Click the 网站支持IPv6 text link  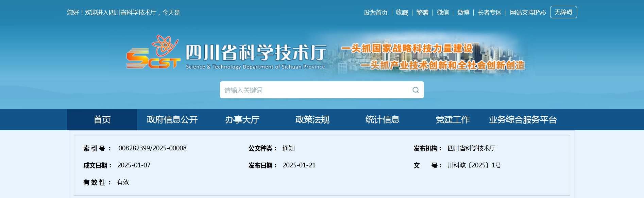(x=527, y=13)
